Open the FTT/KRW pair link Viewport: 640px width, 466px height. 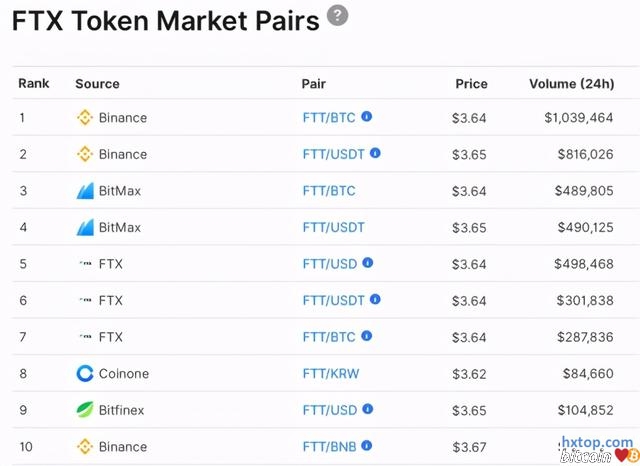(330, 374)
